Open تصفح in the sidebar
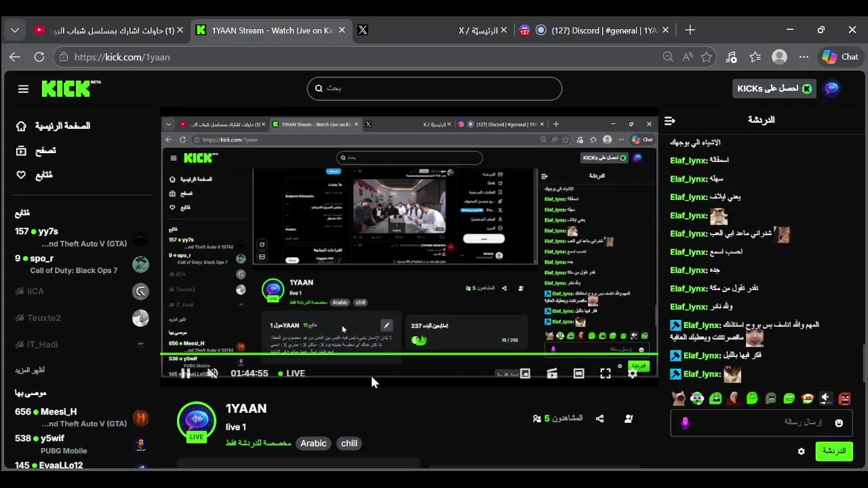 coord(35,150)
